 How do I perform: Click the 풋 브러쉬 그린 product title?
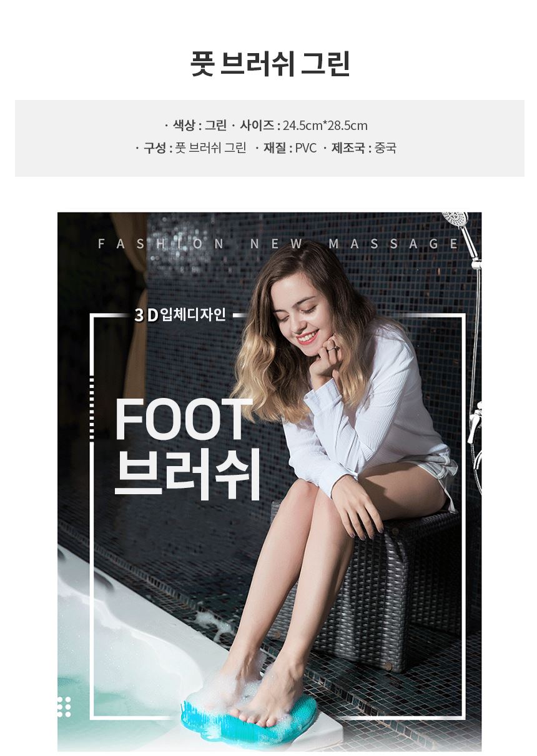(269, 64)
